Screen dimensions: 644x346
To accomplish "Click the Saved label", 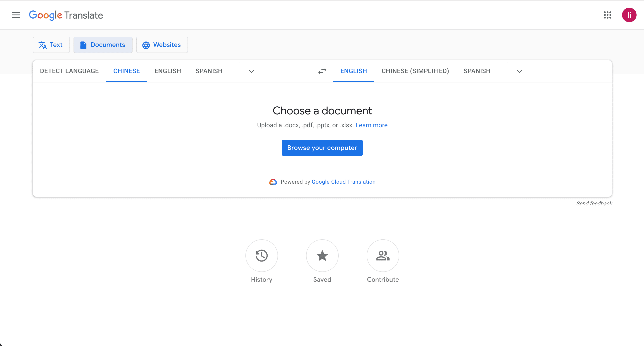I will pos(322,279).
